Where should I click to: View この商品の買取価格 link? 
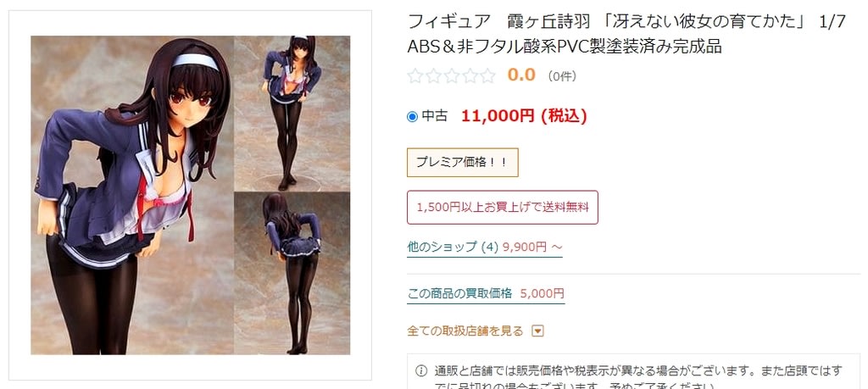[x=486, y=293]
